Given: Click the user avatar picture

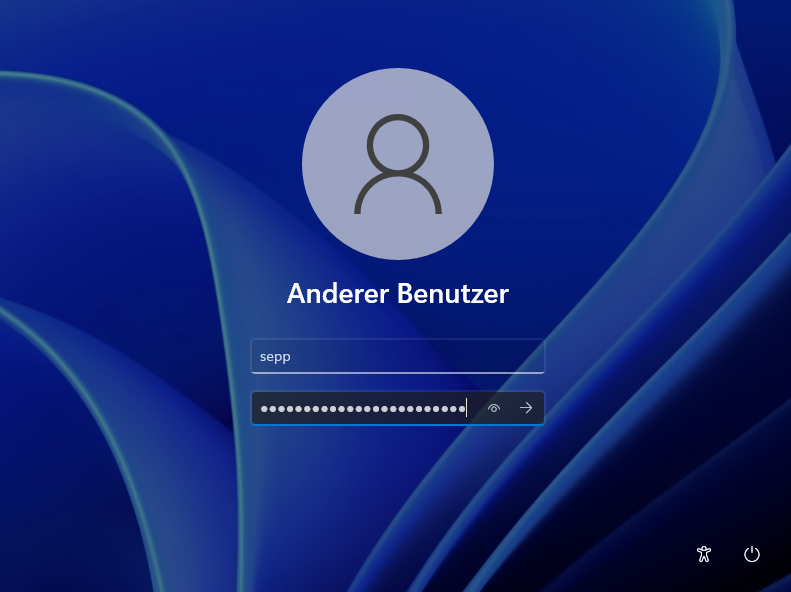Looking at the screenshot, I should point(398,164).
